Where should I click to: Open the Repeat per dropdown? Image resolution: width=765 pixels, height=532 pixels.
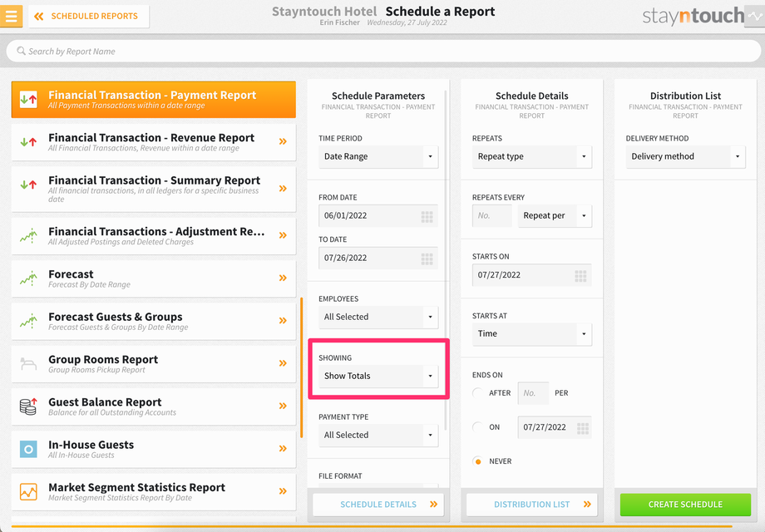pos(555,215)
